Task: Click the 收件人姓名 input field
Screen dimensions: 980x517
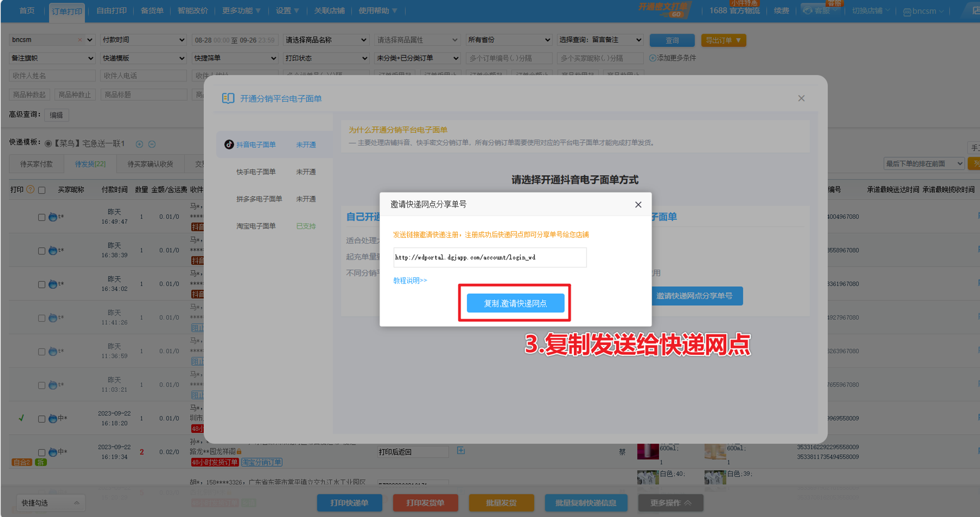Action: pyautogui.click(x=52, y=76)
